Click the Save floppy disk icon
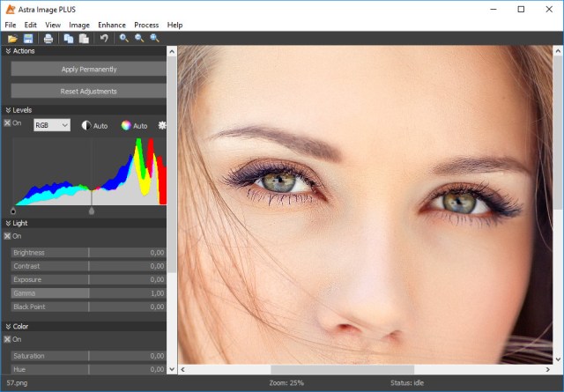This screenshot has height=392, width=564. (28, 39)
